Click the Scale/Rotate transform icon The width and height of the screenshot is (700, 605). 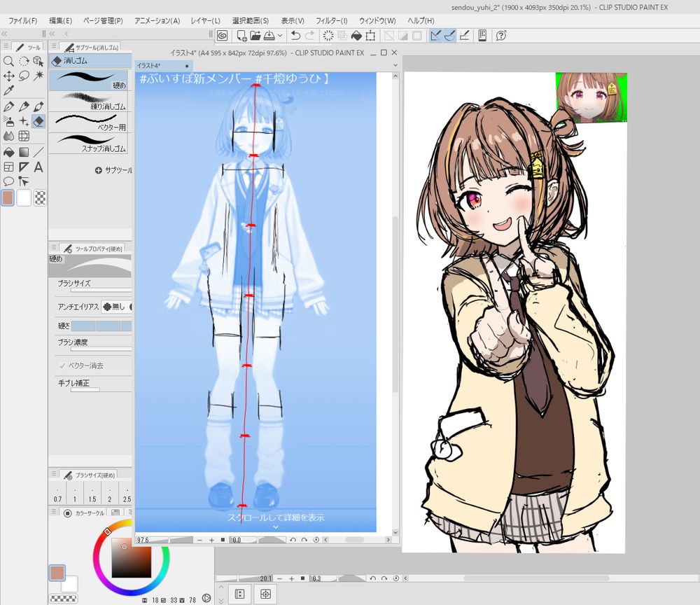point(370,36)
